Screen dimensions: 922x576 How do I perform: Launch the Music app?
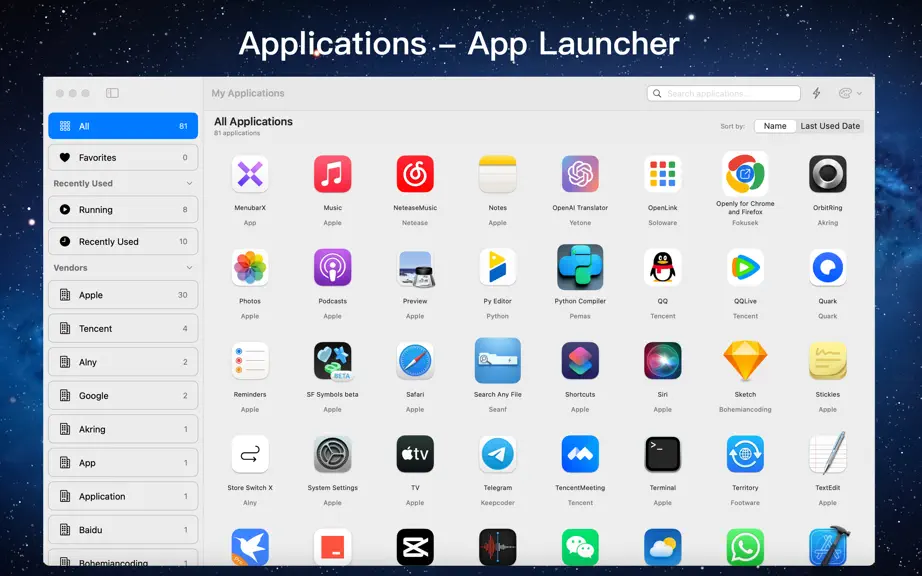coord(332,174)
